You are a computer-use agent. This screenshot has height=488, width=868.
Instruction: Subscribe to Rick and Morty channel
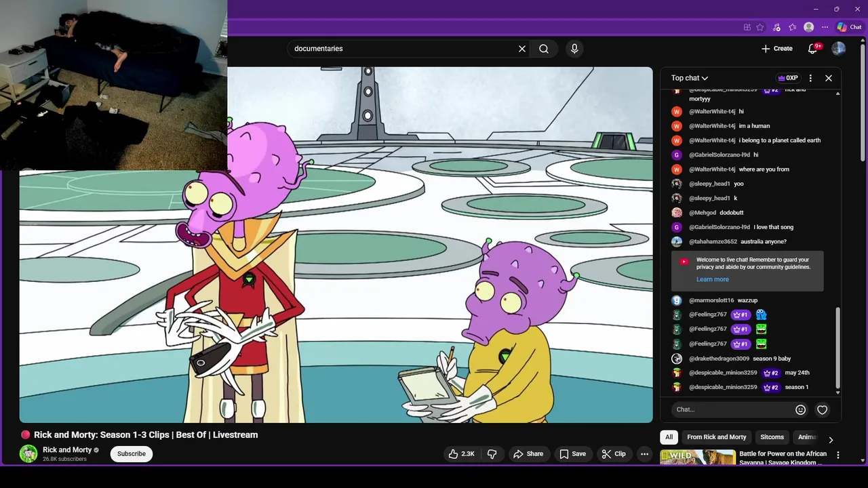coord(132,454)
